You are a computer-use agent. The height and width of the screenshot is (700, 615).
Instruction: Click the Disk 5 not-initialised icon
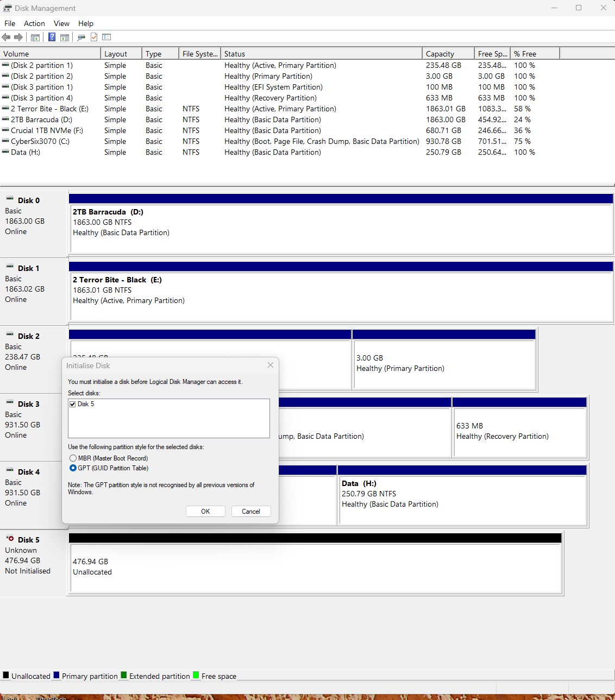pyautogui.click(x=10, y=539)
